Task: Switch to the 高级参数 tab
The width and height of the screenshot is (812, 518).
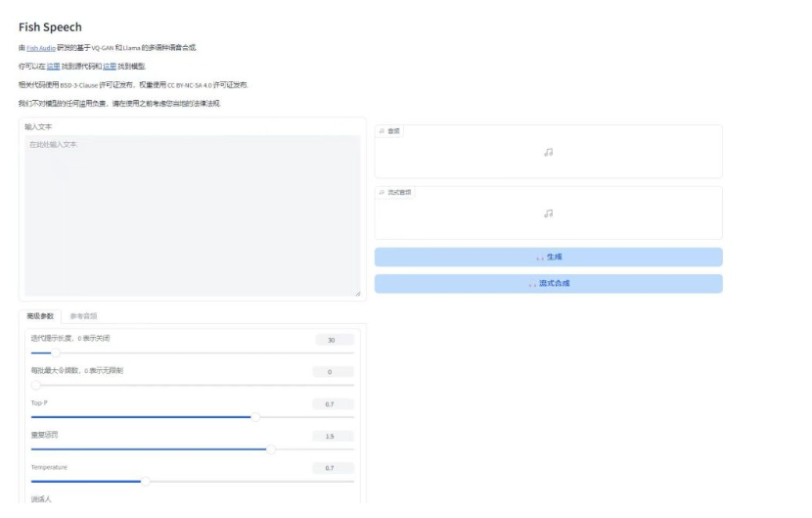Action: tap(40, 316)
